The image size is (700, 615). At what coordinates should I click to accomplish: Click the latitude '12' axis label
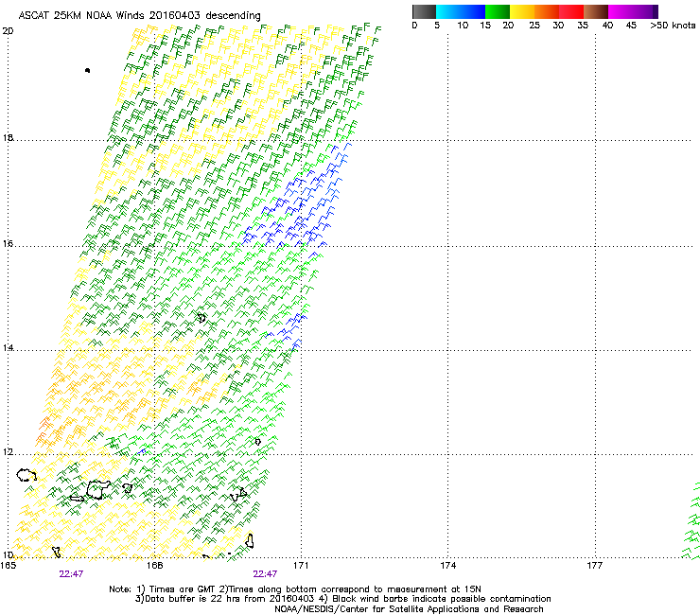[8, 451]
